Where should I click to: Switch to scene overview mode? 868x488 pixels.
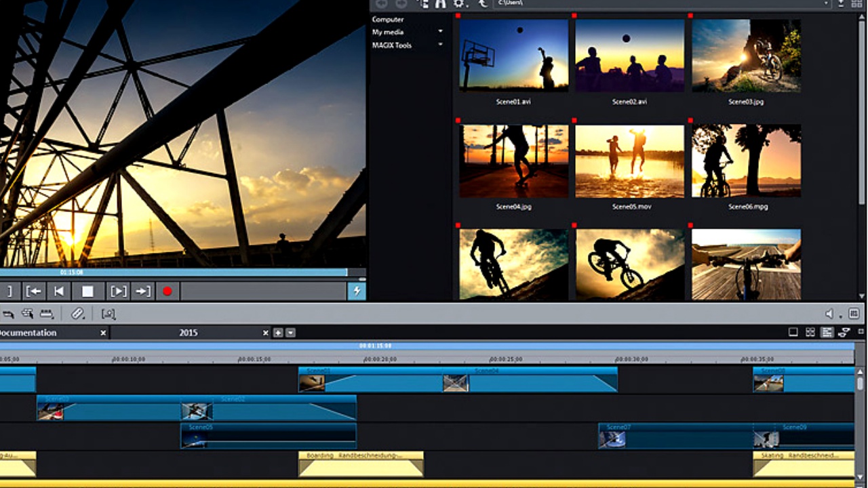[x=810, y=332]
